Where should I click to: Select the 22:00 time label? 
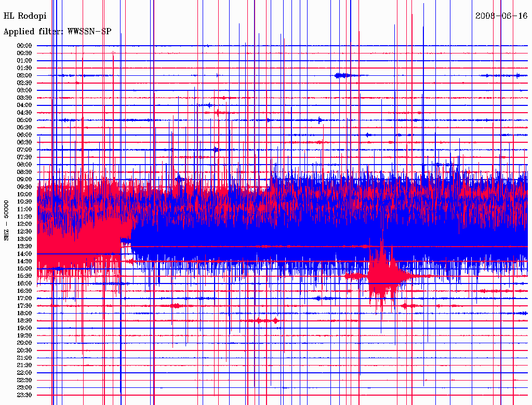(24, 373)
